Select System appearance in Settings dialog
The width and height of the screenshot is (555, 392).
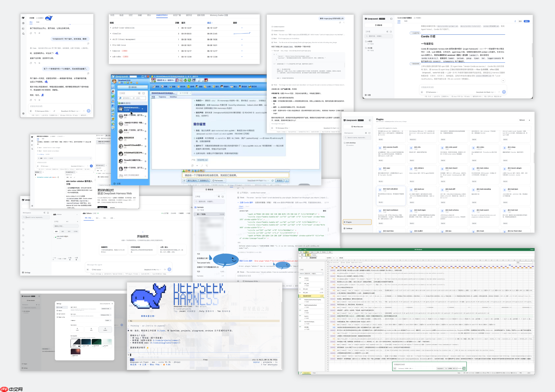(x=105, y=329)
